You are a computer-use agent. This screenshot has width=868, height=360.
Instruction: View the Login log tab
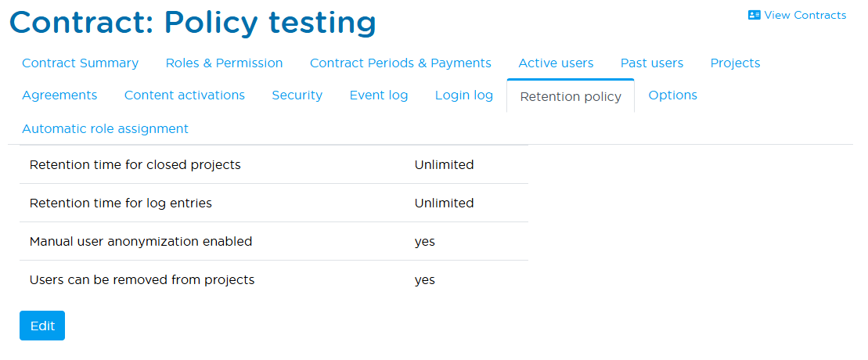coord(463,95)
